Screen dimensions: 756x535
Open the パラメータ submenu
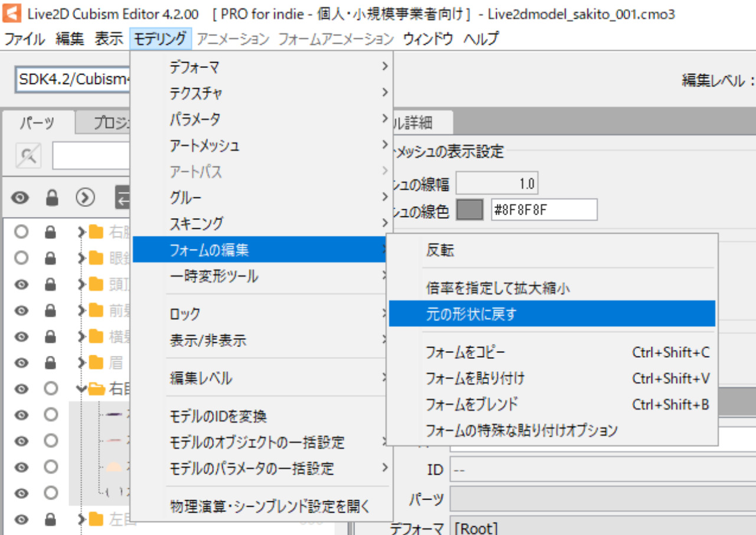(262, 119)
